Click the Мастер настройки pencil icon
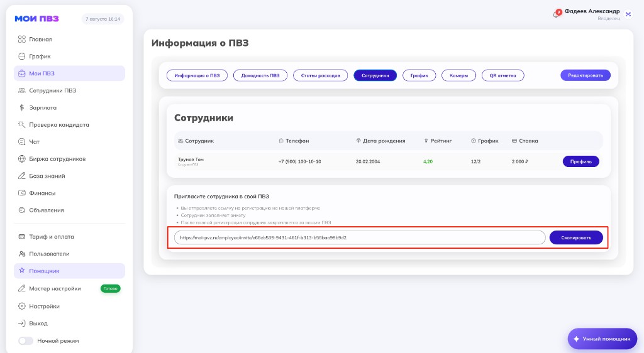Screen dimensions: 644x353 click(22, 289)
